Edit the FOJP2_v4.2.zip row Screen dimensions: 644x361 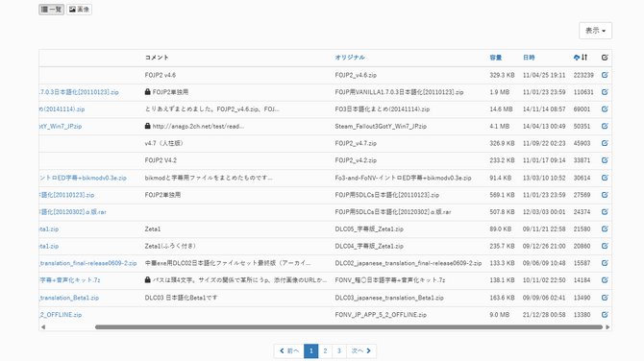pyautogui.click(x=605, y=160)
